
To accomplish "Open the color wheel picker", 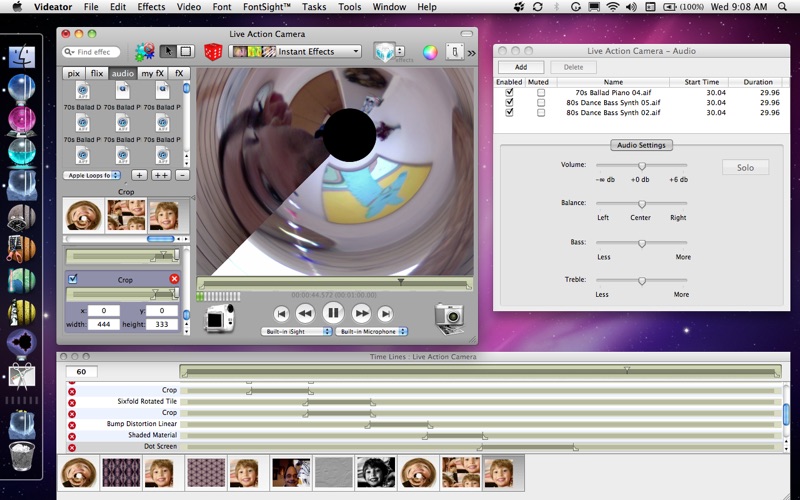I will coord(430,52).
